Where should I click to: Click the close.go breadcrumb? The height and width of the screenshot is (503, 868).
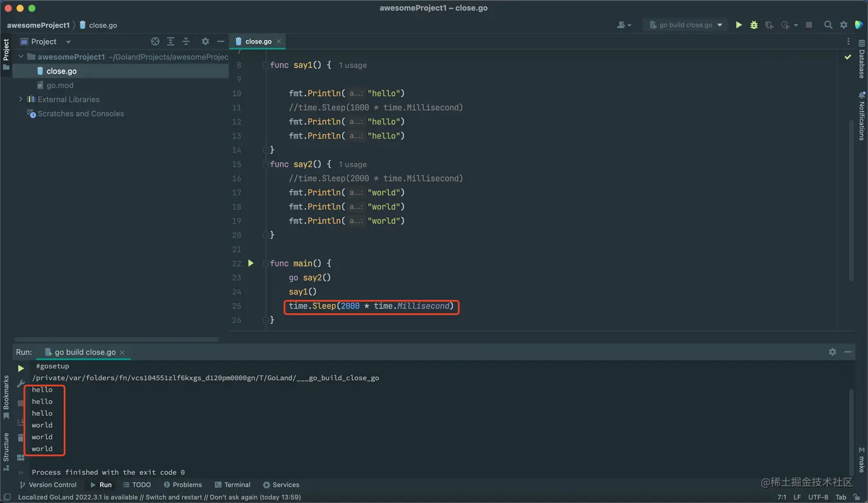coord(98,25)
